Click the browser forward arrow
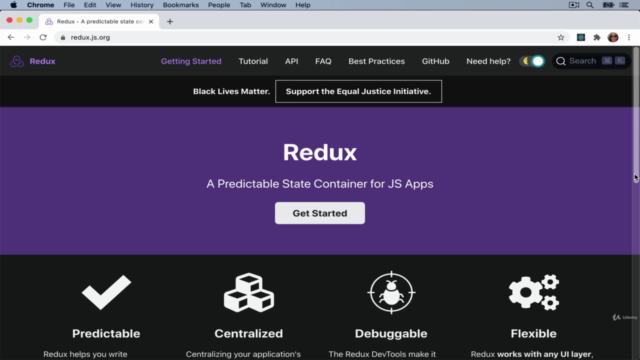This screenshot has width=640, height=360. pos(27,37)
